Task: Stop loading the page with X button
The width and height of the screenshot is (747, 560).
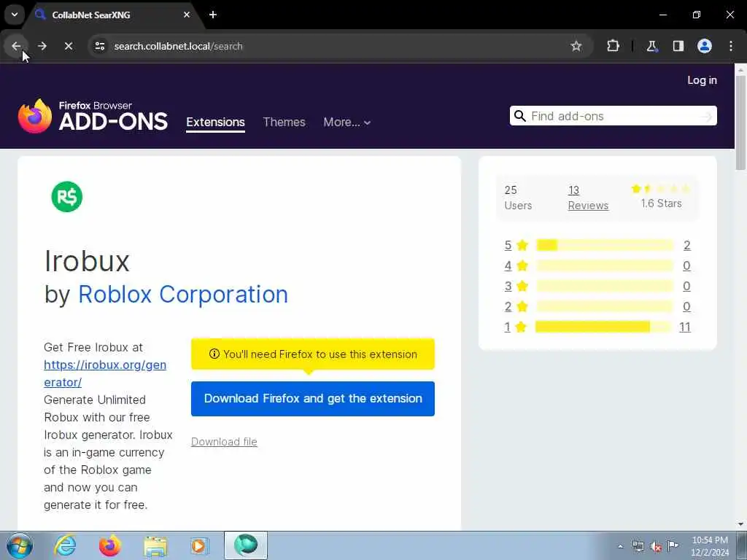Action: (x=69, y=46)
